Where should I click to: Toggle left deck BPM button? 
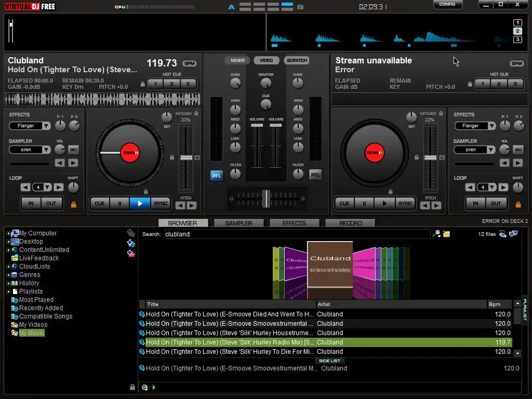(x=189, y=63)
